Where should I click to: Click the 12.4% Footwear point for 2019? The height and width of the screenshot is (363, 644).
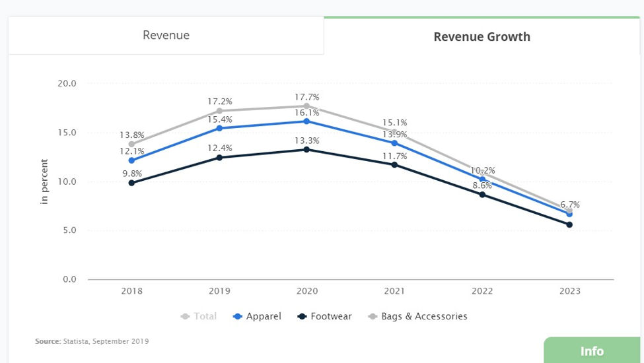click(x=219, y=158)
